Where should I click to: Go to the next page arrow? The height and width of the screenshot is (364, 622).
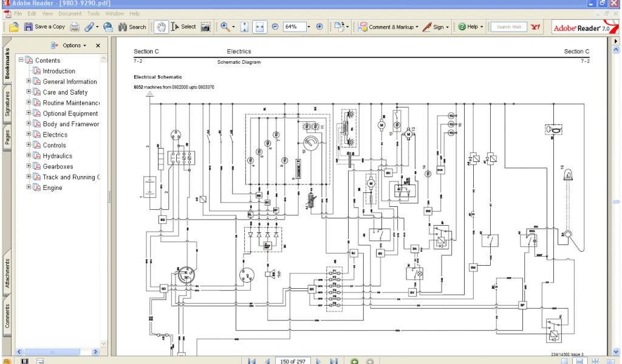coord(318,362)
